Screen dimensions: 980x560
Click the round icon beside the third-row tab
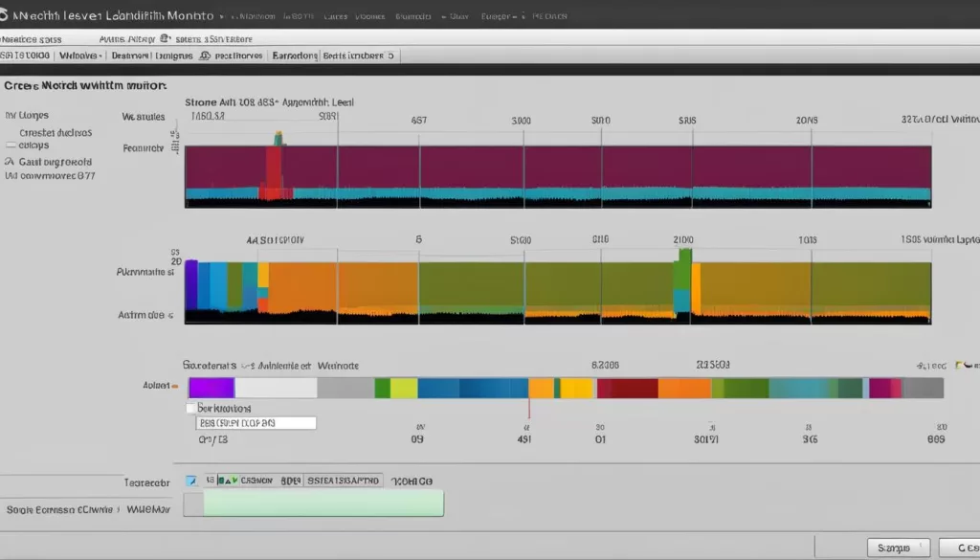pos(202,56)
